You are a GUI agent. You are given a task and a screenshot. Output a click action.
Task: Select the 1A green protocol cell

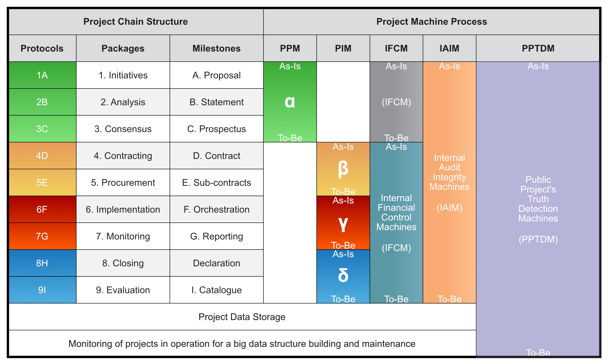pos(43,75)
